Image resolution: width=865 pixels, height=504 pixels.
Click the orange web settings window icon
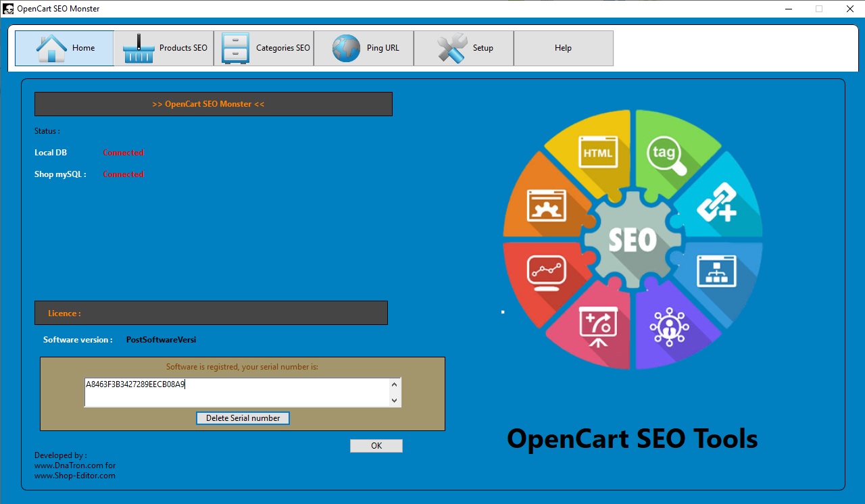pos(546,205)
